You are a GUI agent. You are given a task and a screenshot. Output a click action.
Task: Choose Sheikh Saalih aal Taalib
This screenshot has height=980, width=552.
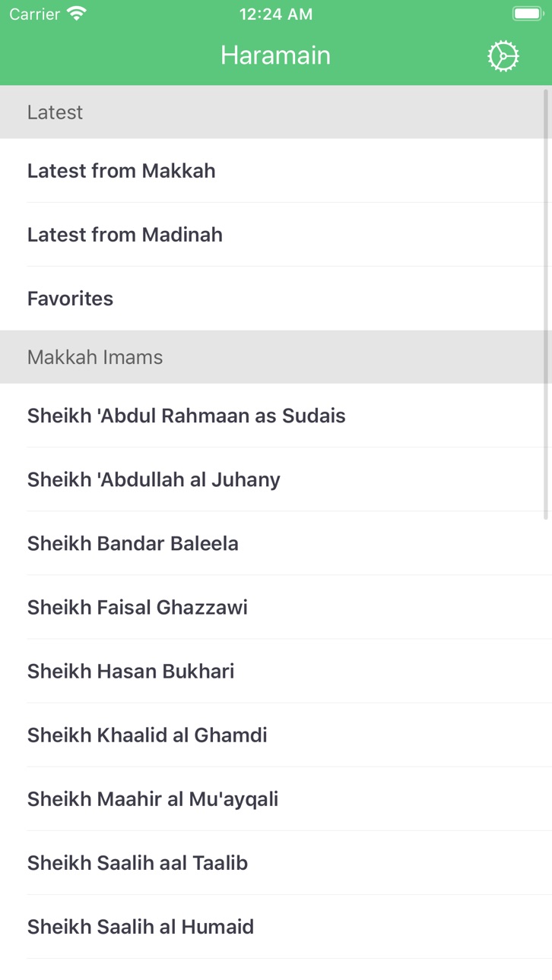pos(276,862)
